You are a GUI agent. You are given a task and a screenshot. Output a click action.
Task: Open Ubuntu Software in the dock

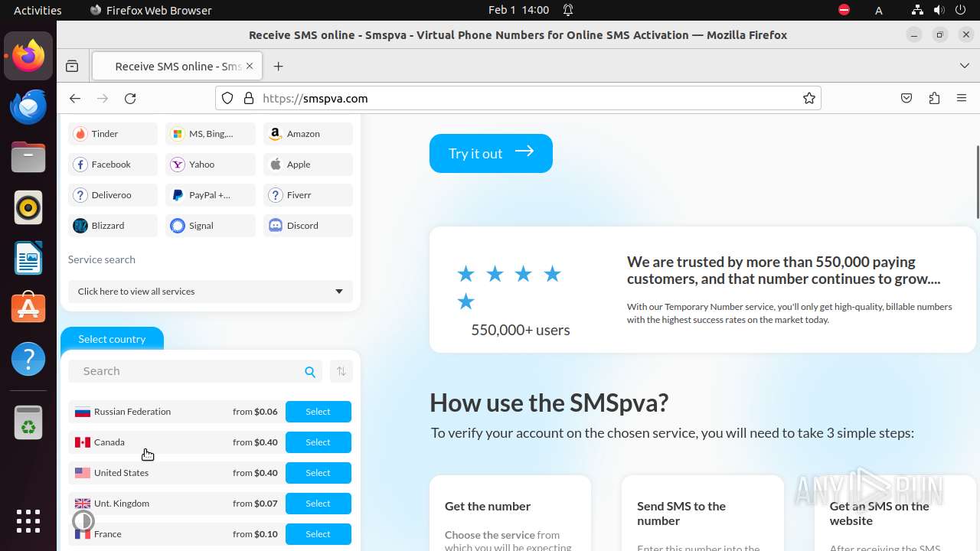[x=28, y=308]
